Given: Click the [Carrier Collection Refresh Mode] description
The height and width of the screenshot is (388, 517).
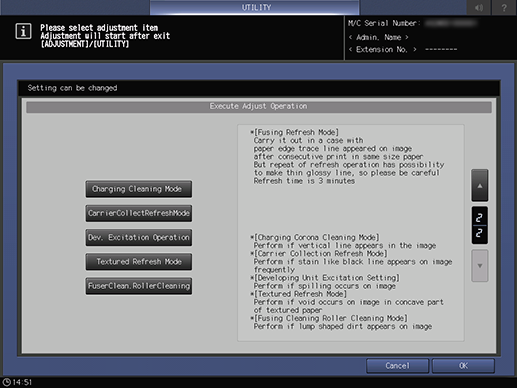Looking at the screenshot, I should point(319,253).
